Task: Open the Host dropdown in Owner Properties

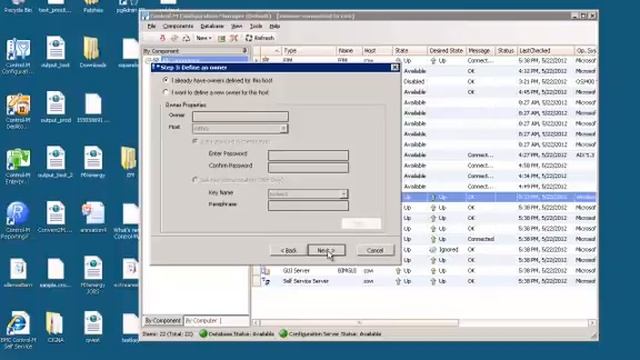Action: coord(283,129)
